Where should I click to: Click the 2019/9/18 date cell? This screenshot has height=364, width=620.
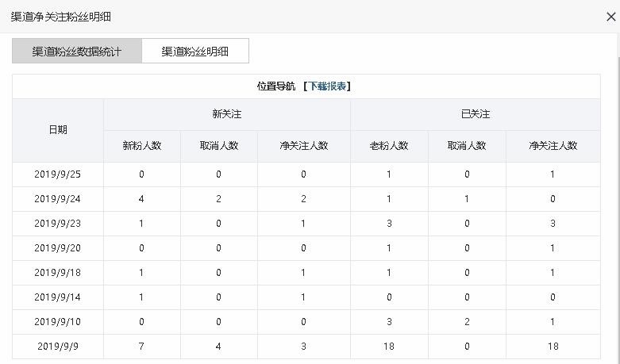(x=58, y=273)
